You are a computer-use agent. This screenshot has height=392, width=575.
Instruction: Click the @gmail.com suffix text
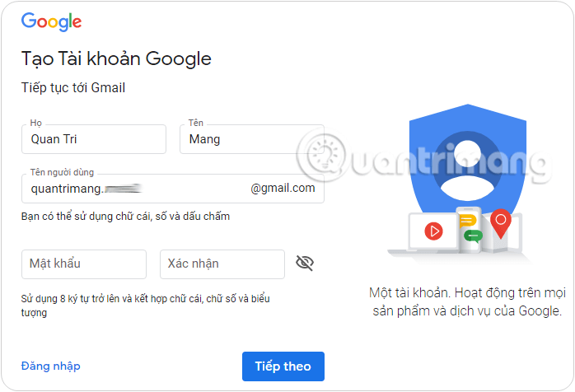283,188
